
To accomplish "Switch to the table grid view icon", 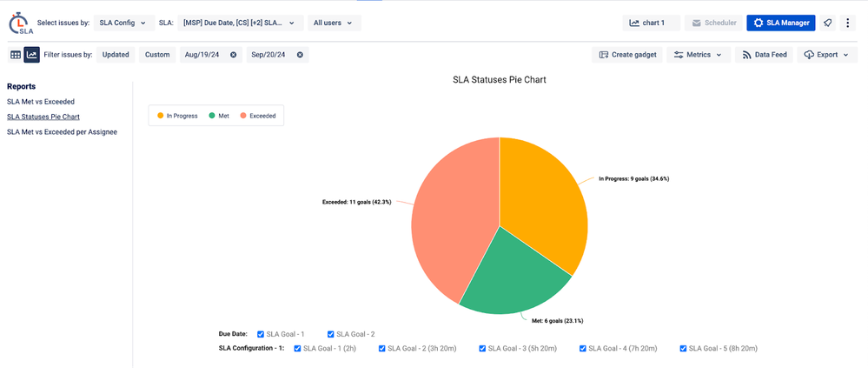I will (16, 55).
